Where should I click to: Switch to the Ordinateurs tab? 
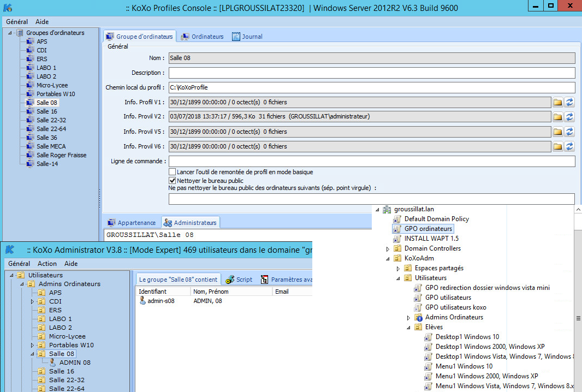point(203,37)
